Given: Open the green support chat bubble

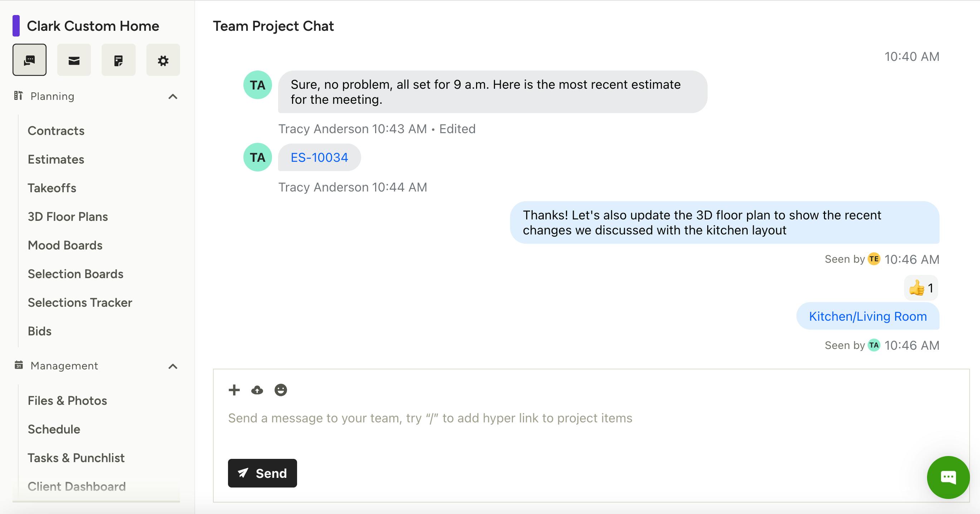Looking at the screenshot, I should tap(948, 477).
